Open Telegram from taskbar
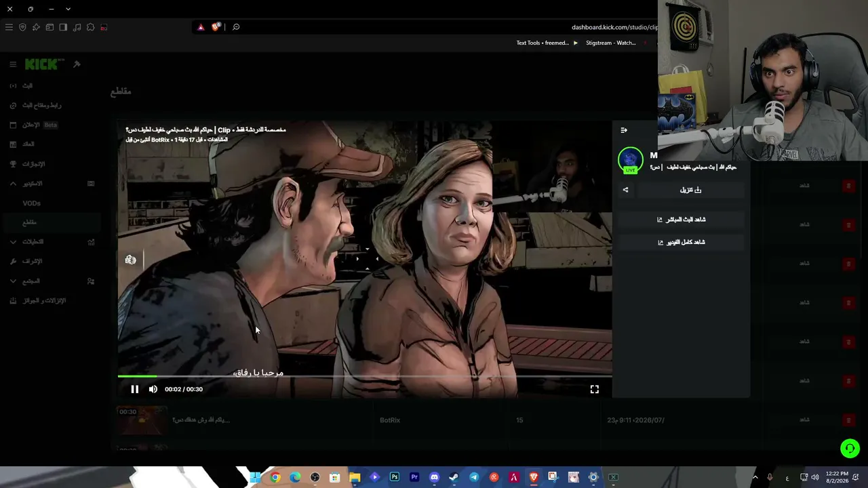The height and width of the screenshot is (488, 868). coord(474,477)
